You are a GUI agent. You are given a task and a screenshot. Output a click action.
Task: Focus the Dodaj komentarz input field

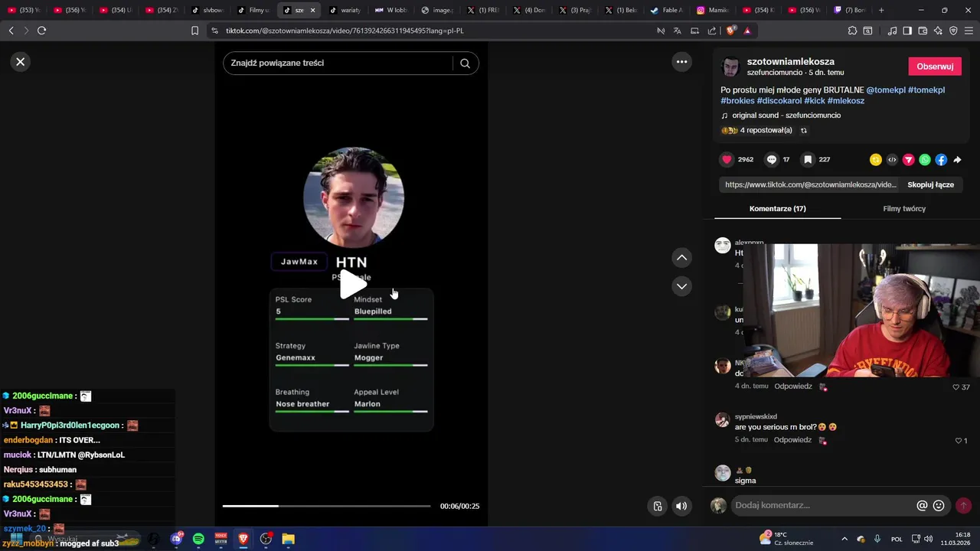click(823, 506)
